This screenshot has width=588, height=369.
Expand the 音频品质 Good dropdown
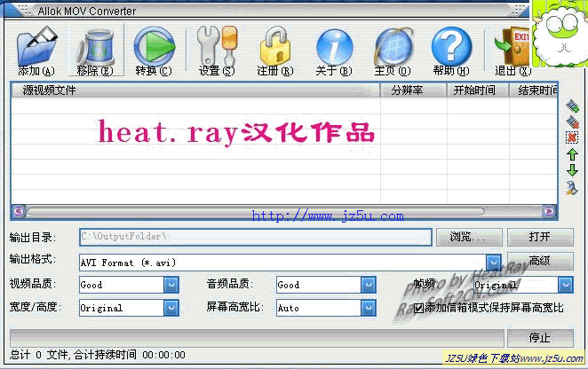[x=369, y=285]
